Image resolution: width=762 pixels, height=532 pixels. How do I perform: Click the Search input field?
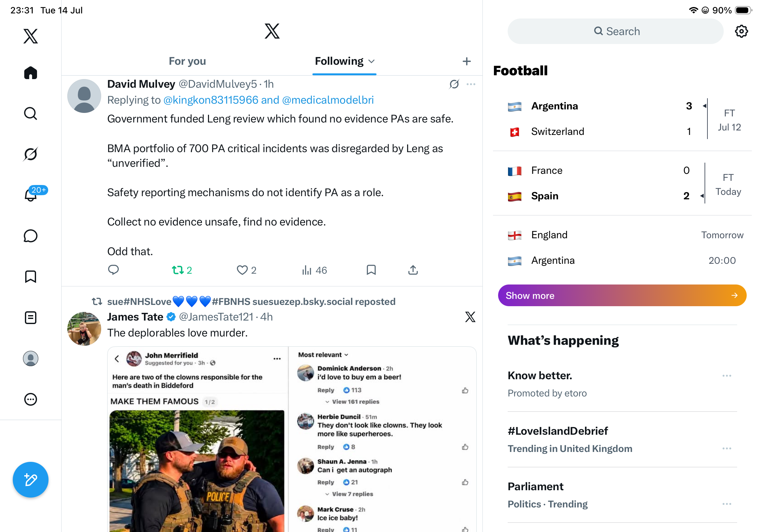(x=615, y=31)
